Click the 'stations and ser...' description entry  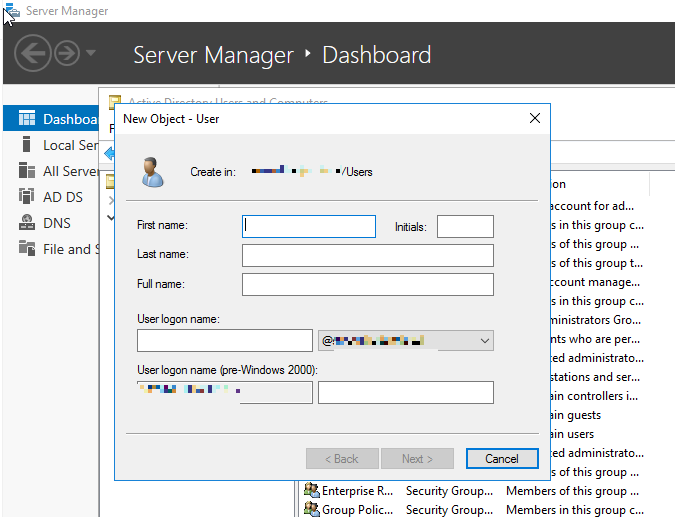coord(596,377)
